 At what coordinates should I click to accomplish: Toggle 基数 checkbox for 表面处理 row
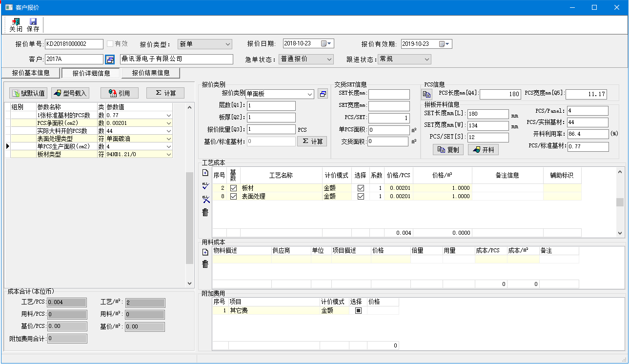tap(233, 196)
